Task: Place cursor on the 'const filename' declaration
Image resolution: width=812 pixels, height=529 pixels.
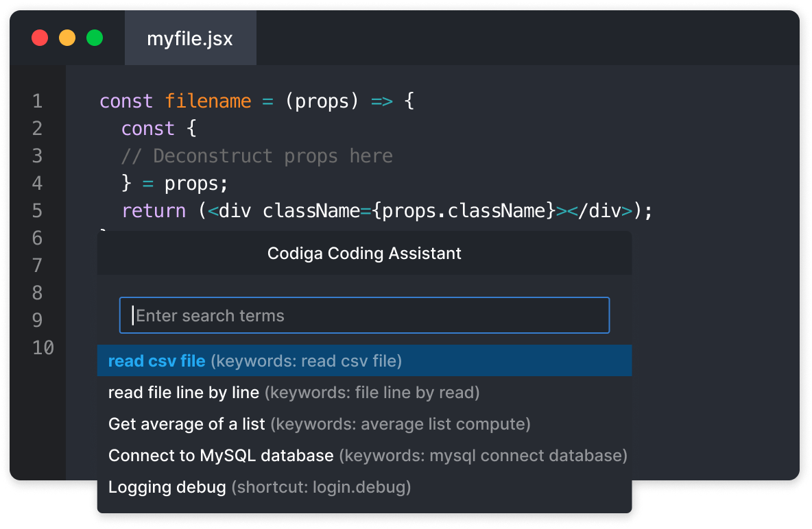Action: (171, 101)
